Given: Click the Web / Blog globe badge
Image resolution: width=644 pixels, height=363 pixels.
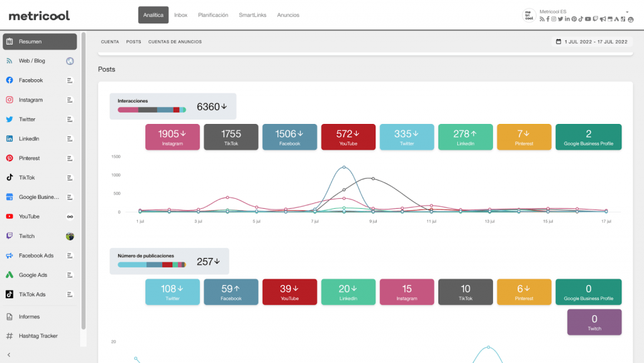Looking at the screenshot, I should [70, 61].
